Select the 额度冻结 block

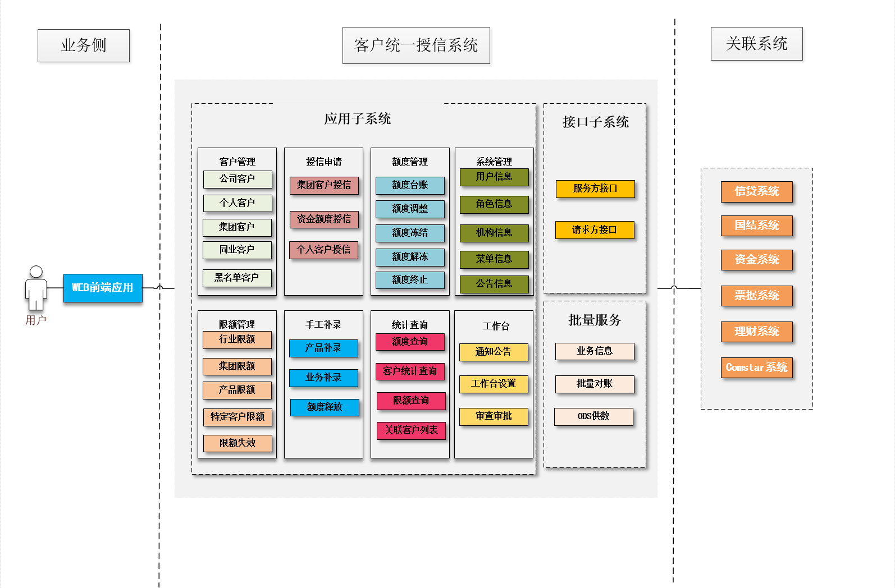pyautogui.click(x=410, y=233)
